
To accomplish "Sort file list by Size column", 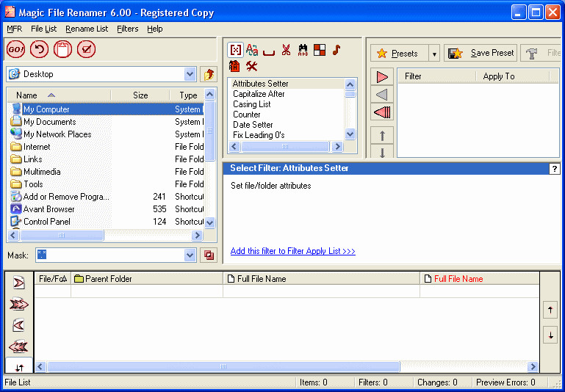I will tap(140, 95).
